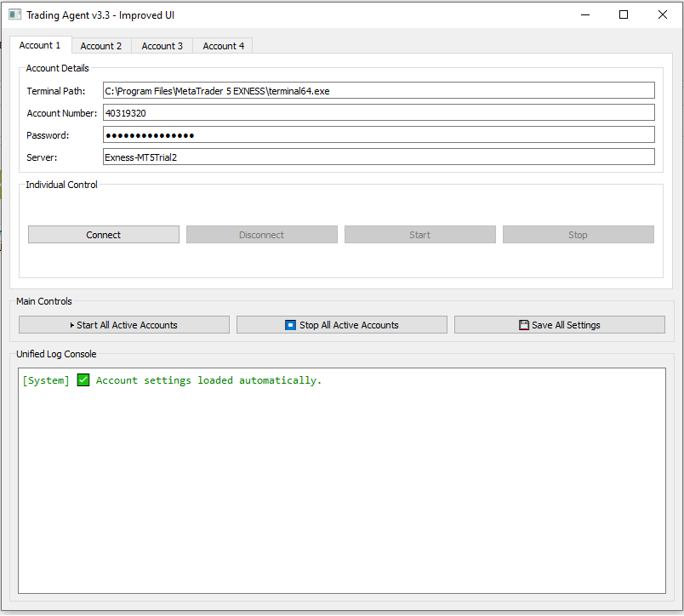Click the green checkmark icon in log console
684x616 pixels.
coord(83,380)
